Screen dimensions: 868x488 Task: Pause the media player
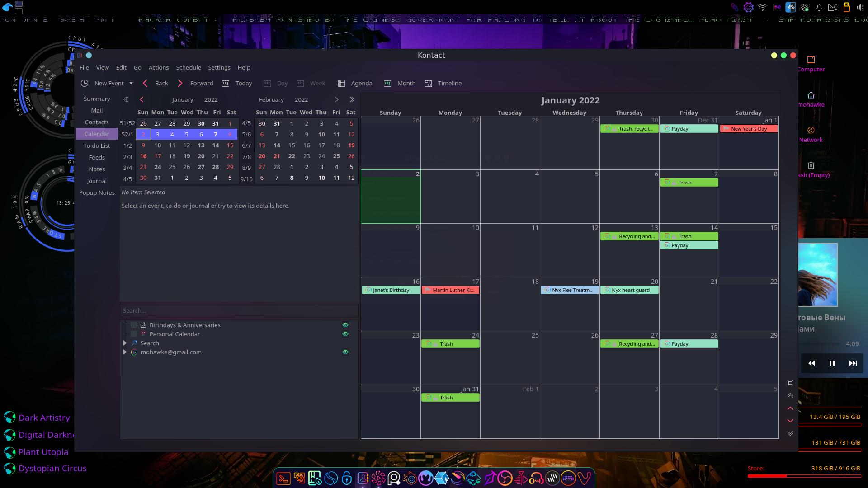(832, 363)
